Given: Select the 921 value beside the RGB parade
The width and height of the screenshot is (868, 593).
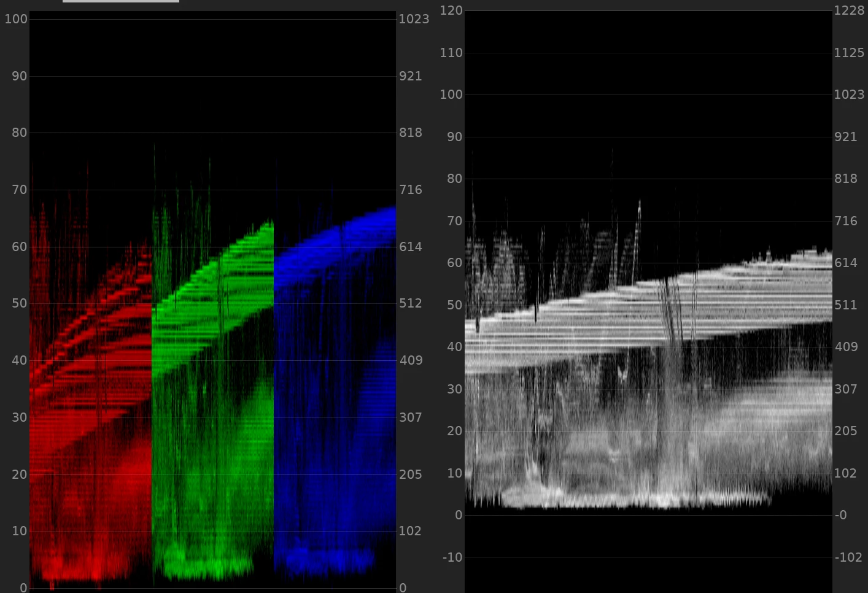Looking at the screenshot, I should 411,76.
